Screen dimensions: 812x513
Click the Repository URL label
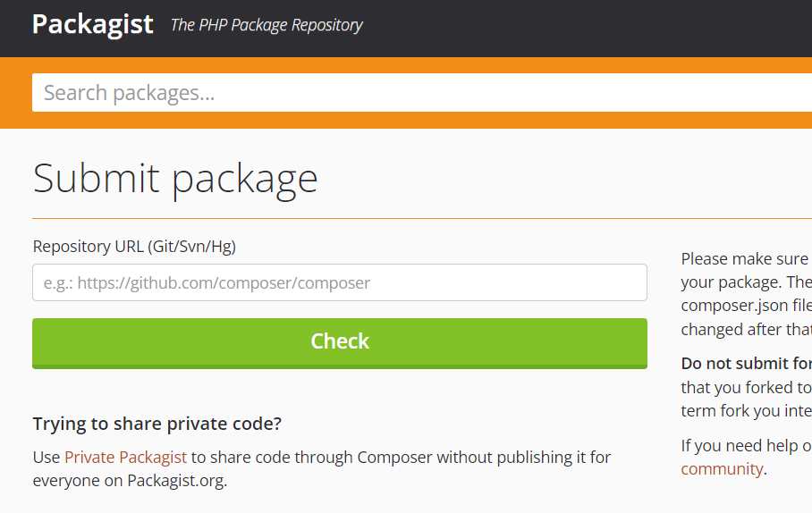click(x=134, y=247)
